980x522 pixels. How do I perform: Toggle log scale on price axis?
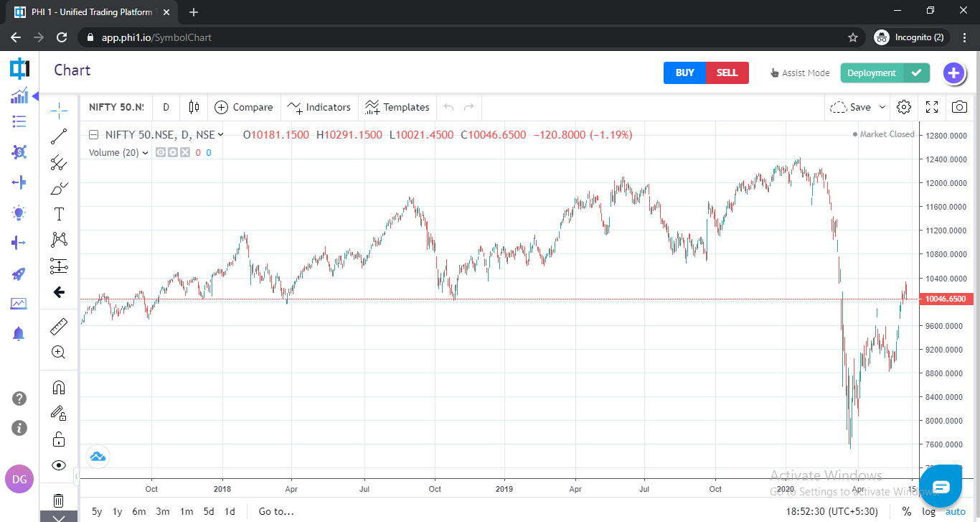[x=928, y=511]
